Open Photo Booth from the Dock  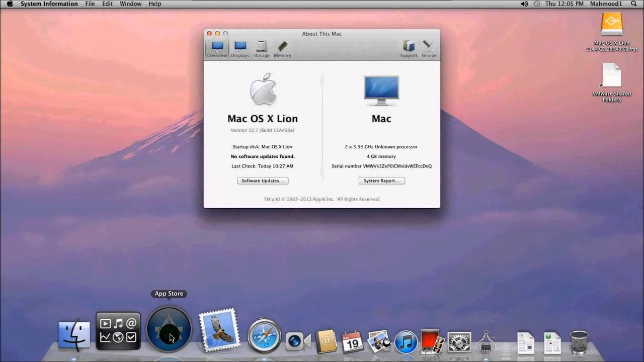pyautogui.click(x=432, y=341)
